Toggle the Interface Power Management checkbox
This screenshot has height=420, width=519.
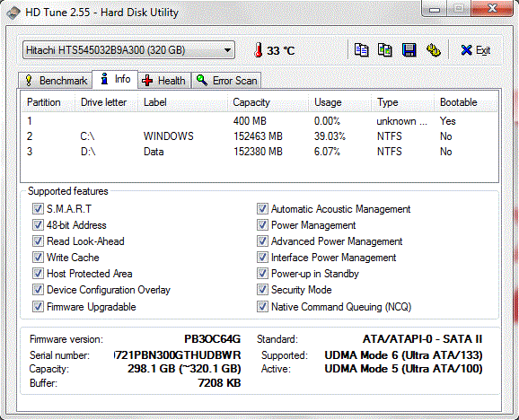click(x=262, y=258)
